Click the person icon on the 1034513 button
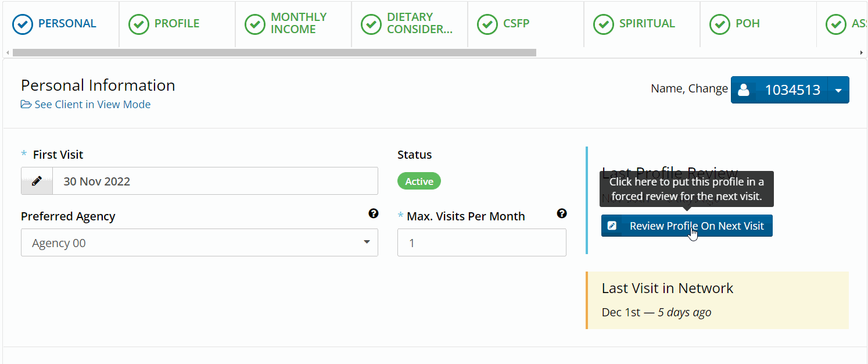 (x=744, y=90)
